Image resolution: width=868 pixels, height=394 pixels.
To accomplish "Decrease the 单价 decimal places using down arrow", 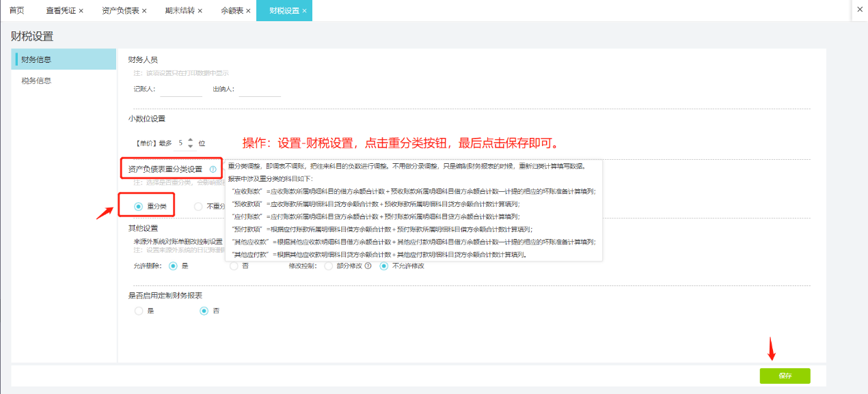I will [x=191, y=147].
